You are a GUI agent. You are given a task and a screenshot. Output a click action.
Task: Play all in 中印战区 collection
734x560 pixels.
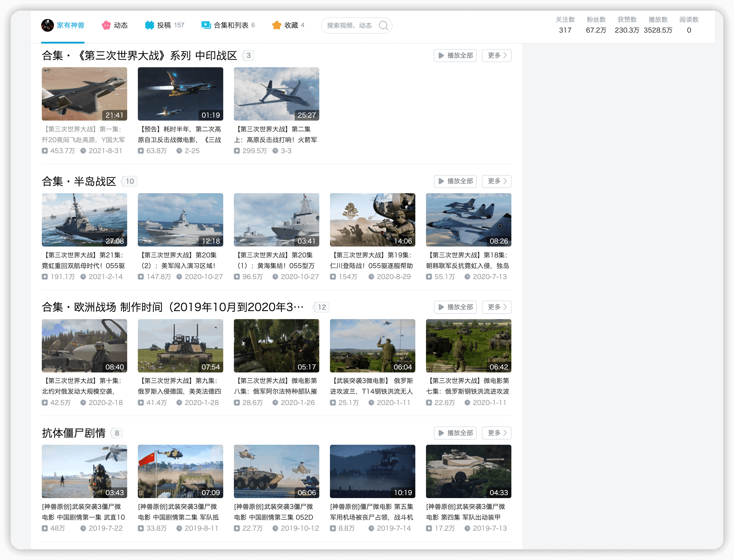click(455, 56)
